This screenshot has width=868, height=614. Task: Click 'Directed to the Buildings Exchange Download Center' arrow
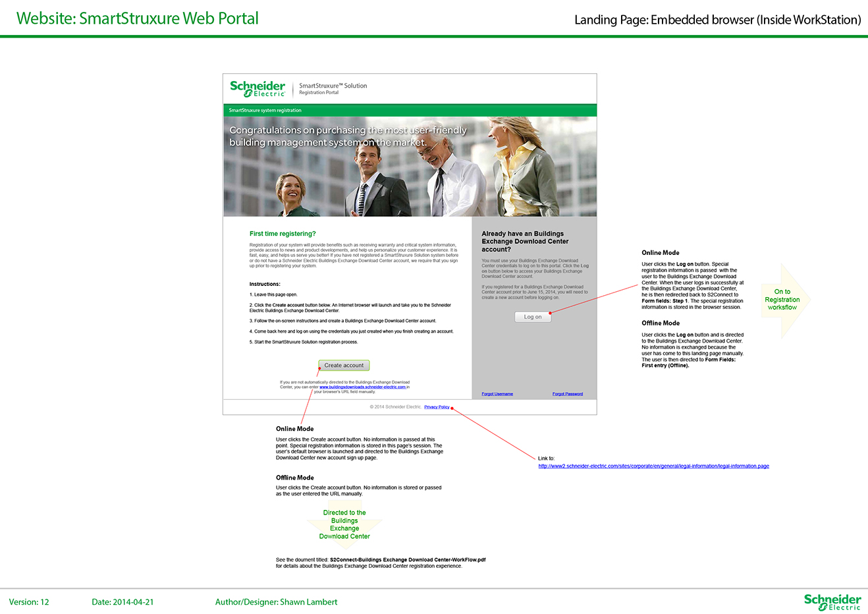(x=344, y=524)
